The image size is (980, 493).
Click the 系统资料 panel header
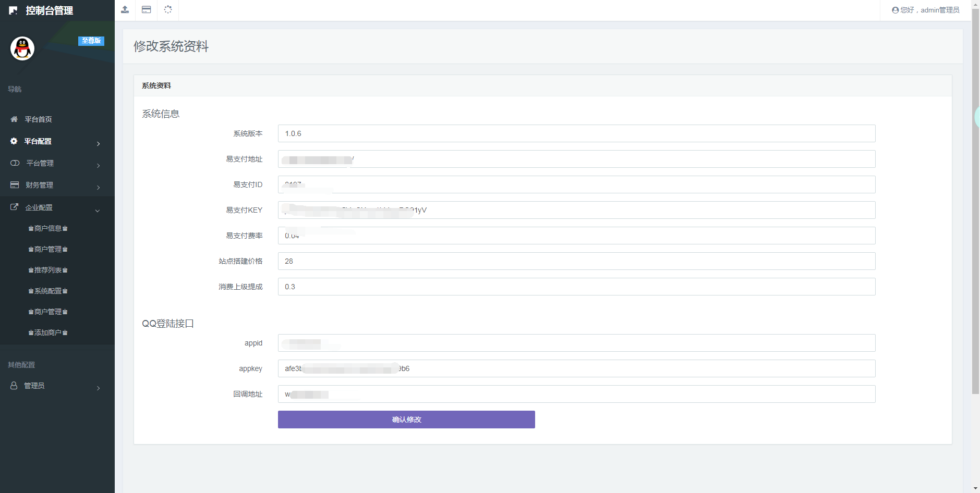tap(543, 85)
